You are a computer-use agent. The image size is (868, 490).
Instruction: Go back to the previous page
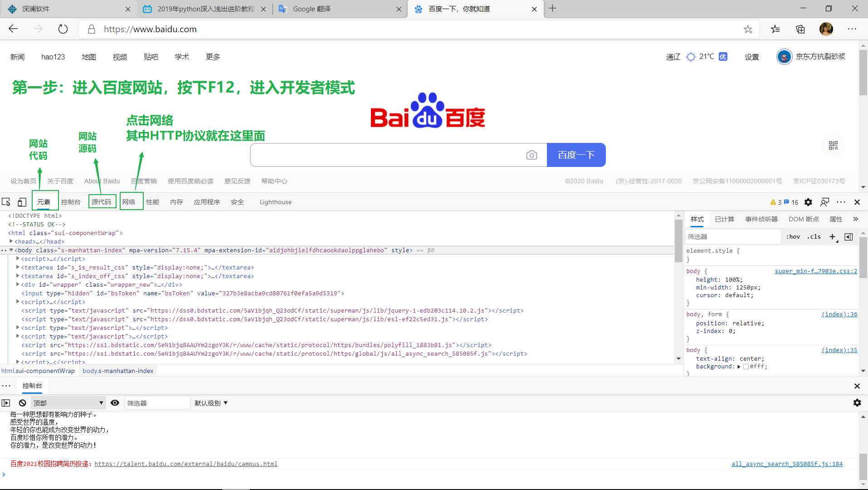tap(13, 29)
